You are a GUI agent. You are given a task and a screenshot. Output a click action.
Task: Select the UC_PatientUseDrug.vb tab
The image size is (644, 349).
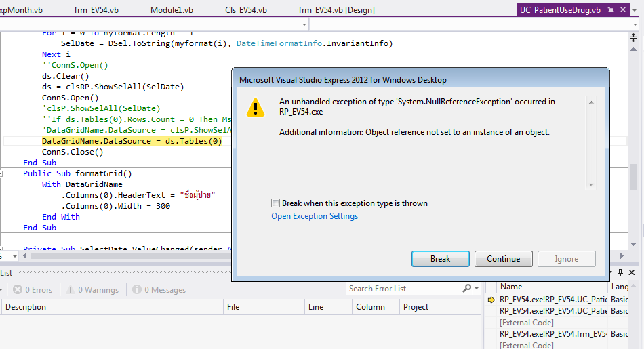point(560,10)
